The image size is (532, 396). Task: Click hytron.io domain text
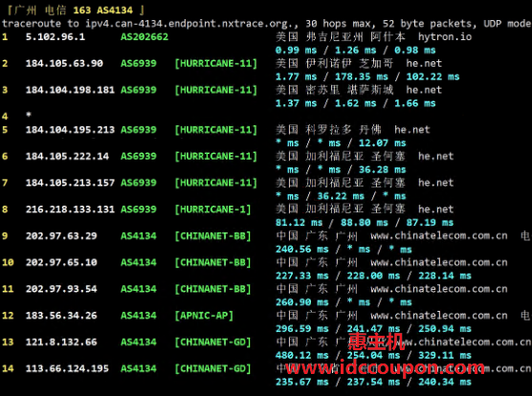[x=445, y=37]
